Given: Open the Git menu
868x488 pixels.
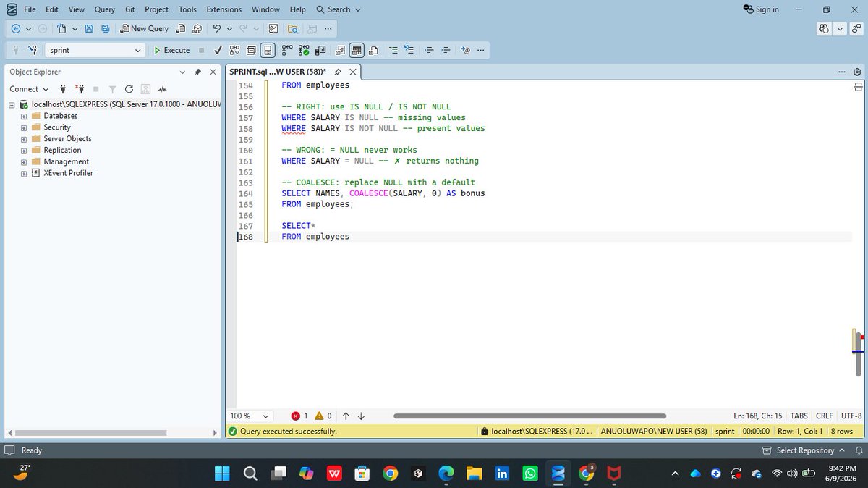Looking at the screenshot, I should pyautogui.click(x=130, y=9).
